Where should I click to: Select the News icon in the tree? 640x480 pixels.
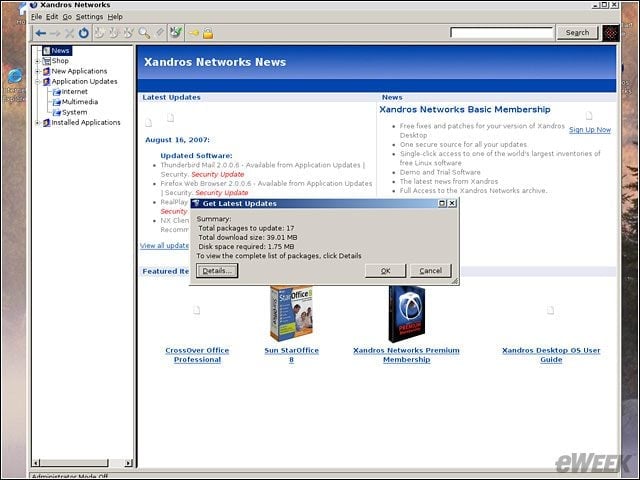47,51
